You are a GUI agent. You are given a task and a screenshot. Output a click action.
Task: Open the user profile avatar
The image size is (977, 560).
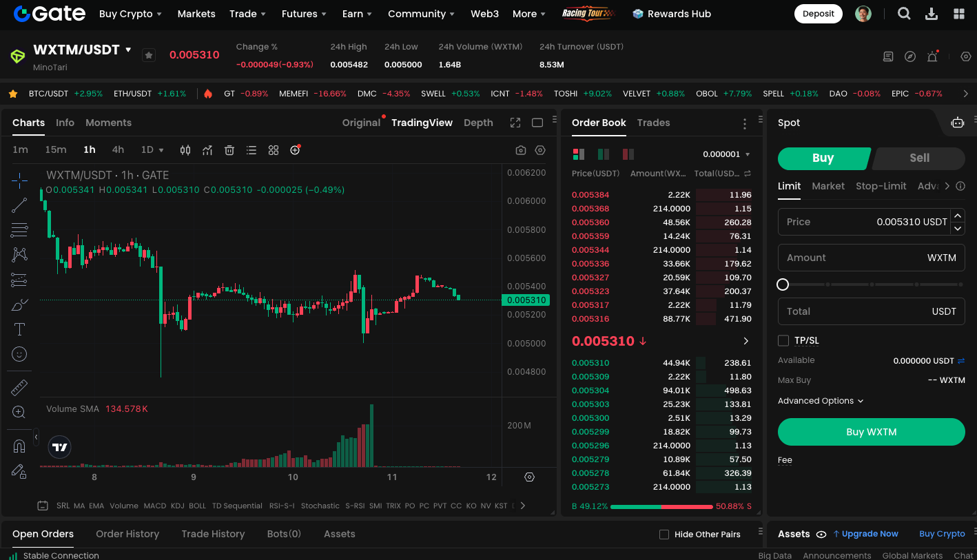pos(863,14)
